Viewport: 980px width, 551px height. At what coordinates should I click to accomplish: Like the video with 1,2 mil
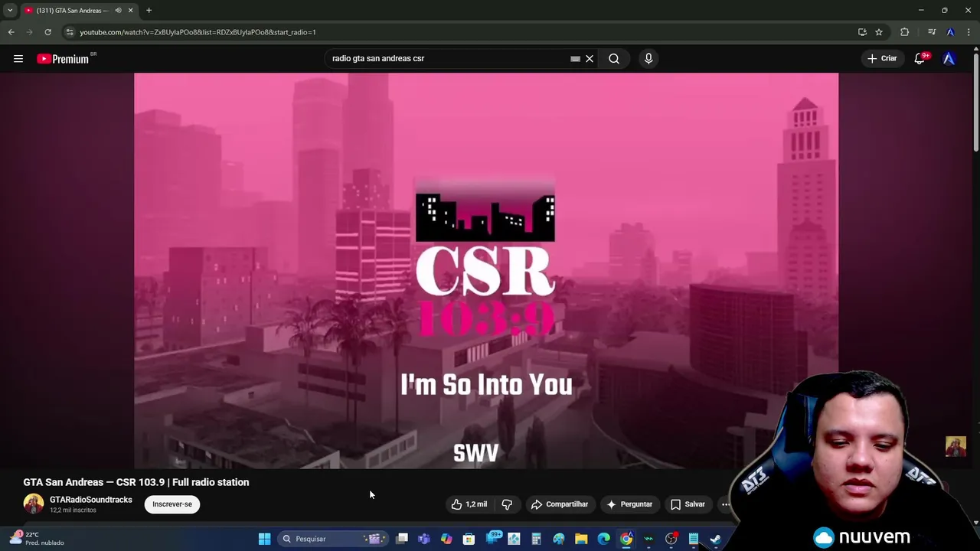point(469,504)
